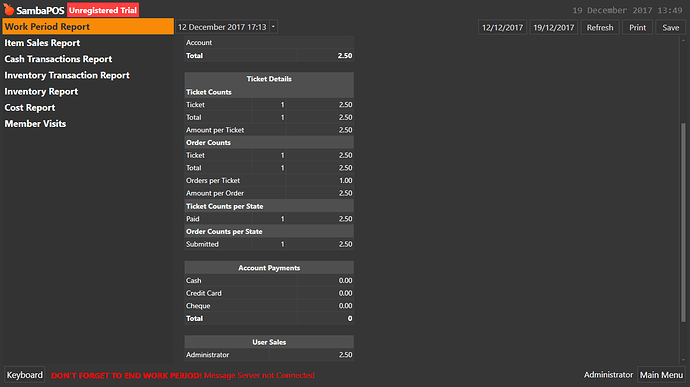690x387 pixels.
Task: Open the work period date dropdown arrow
Action: tap(273, 27)
